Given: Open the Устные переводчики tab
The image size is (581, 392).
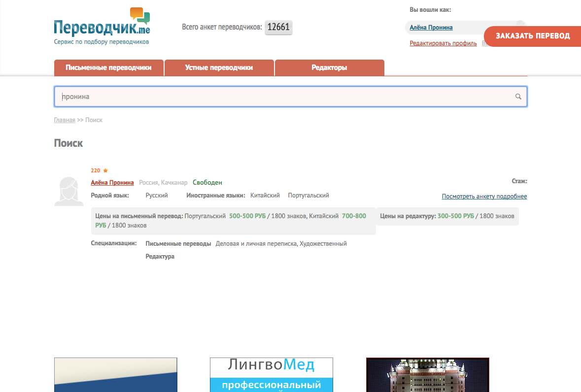Looking at the screenshot, I should coord(219,68).
